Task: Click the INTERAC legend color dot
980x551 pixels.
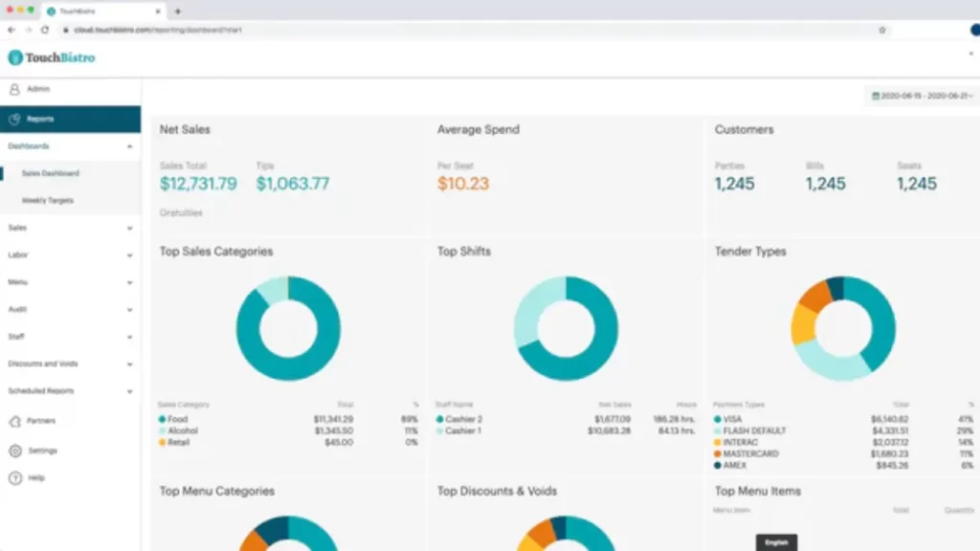Action: click(x=718, y=442)
